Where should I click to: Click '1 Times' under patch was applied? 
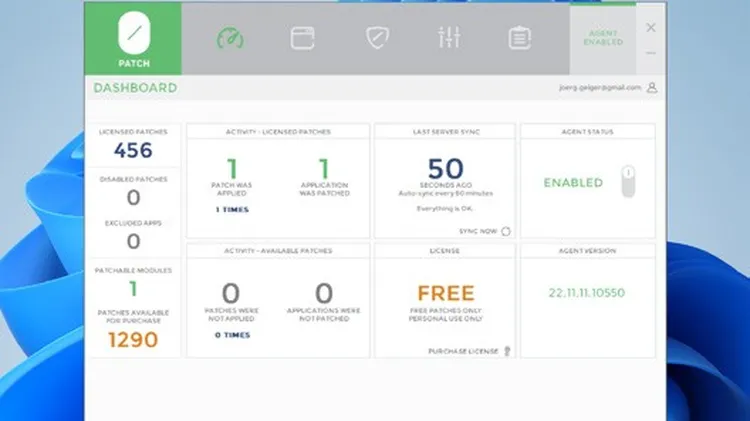pyautogui.click(x=232, y=210)
